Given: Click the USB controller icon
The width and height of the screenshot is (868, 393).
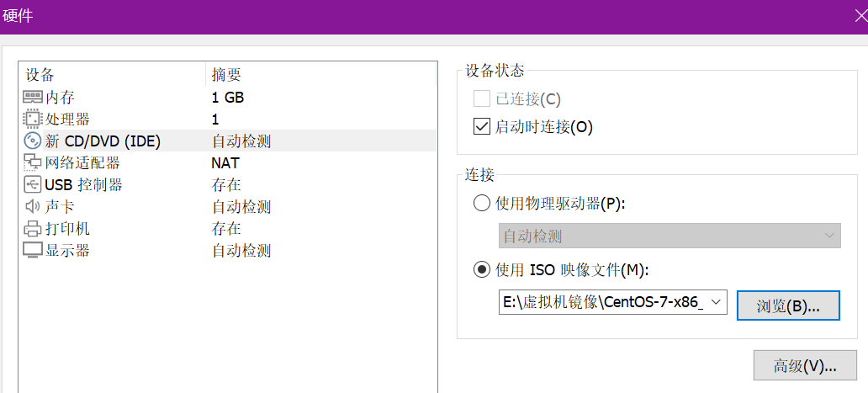Looking at the screenshot, I should tap(33, 185).
